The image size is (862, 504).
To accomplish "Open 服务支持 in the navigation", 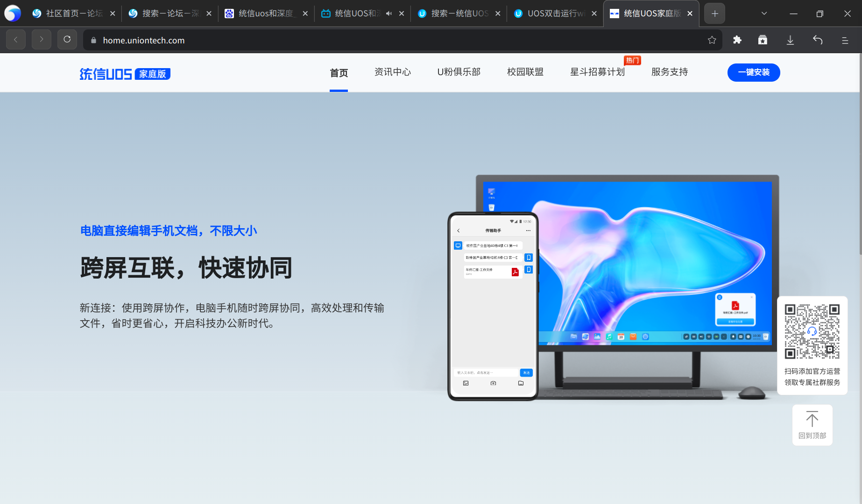I will click(x=670, y=72).
